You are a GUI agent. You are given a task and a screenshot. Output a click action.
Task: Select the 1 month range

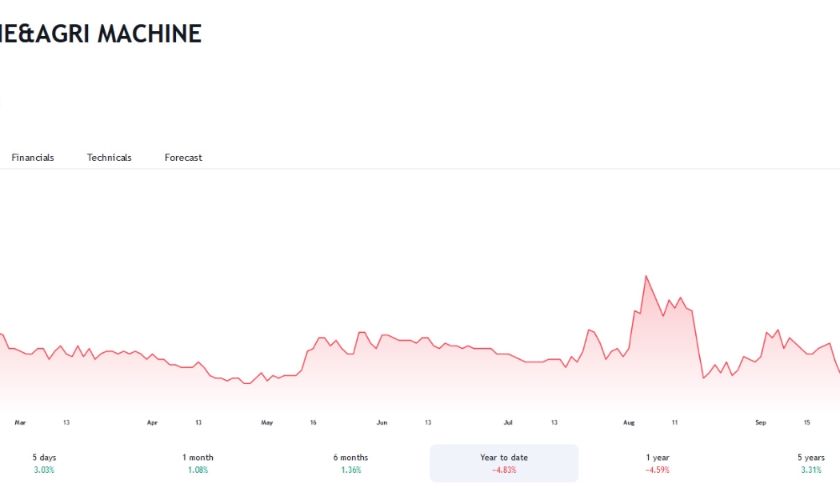pos(198,463)
